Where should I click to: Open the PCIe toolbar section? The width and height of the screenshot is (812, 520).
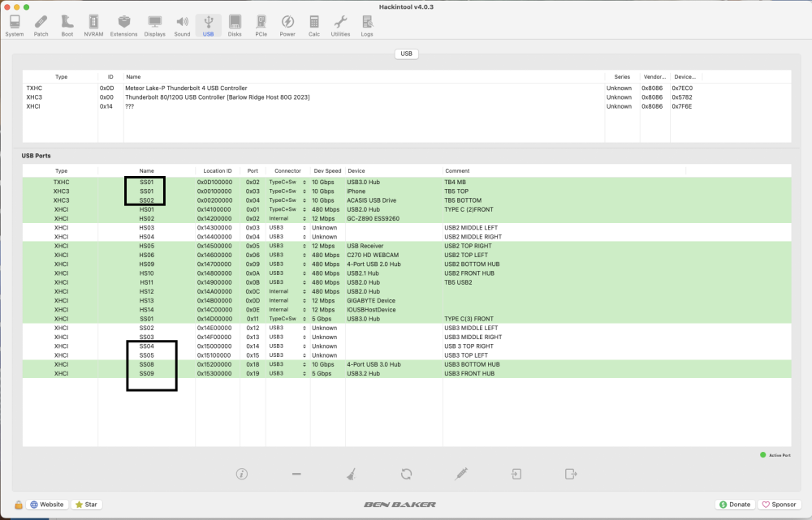pyautogui.click(x=261, y=25)
